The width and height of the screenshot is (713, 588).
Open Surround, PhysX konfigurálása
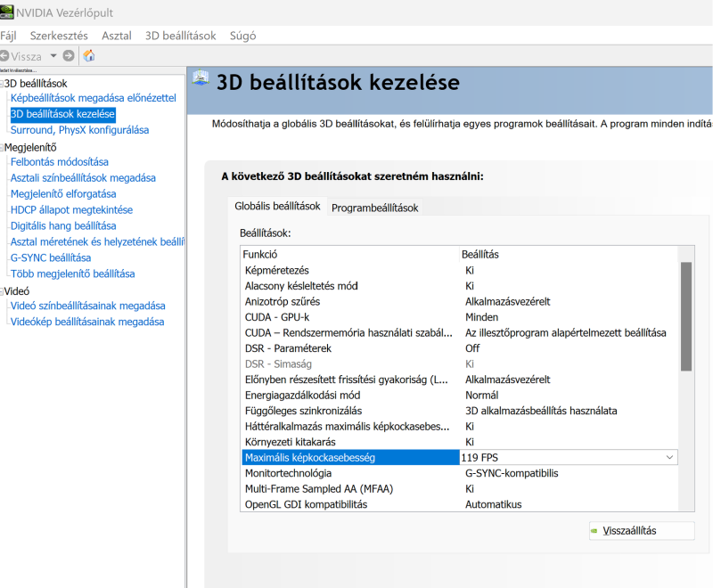[79, 130]
